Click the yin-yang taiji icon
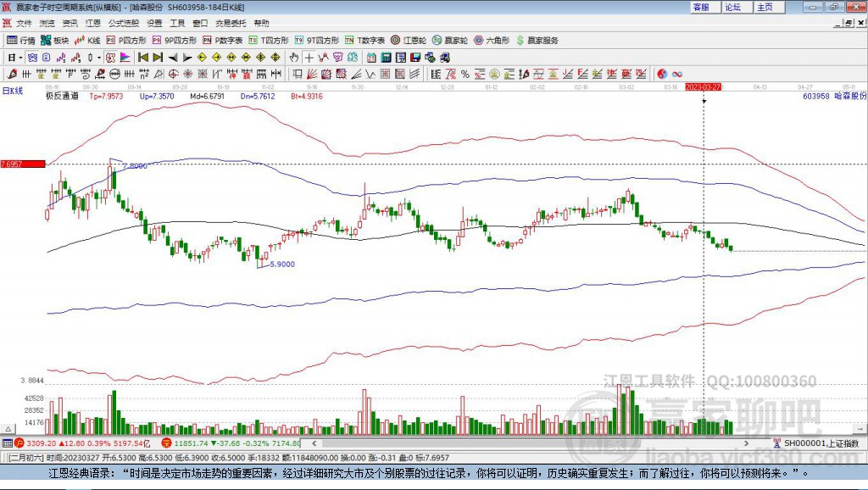 point(663,74)
